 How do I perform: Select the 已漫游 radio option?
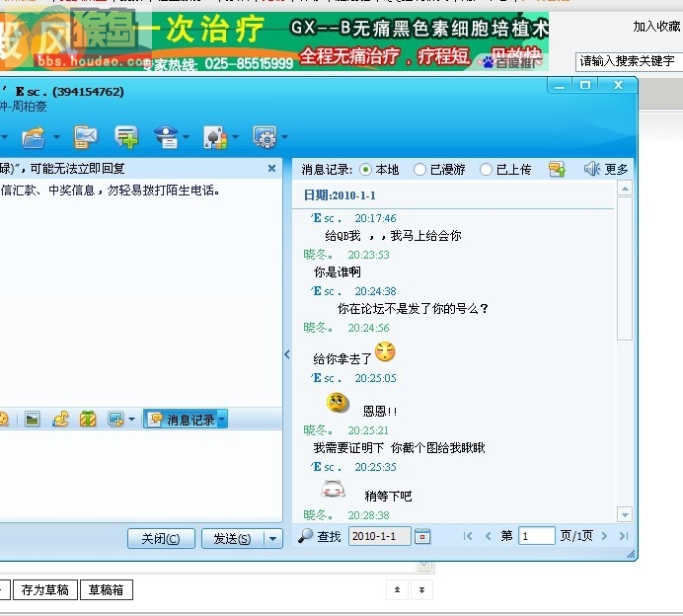[419, 170]
